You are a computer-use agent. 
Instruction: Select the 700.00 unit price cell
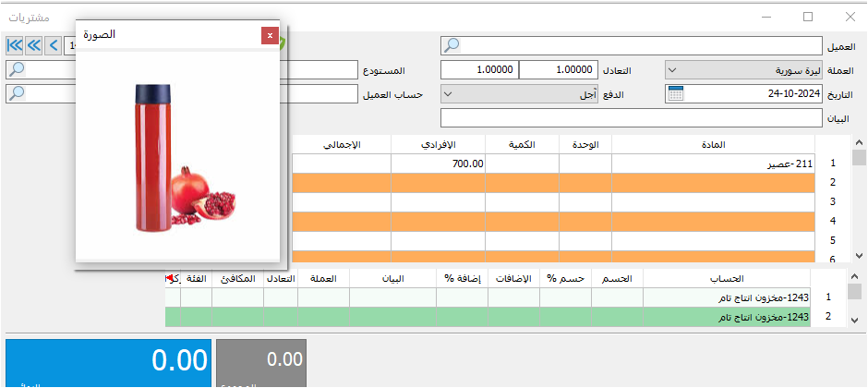[439, 164]
